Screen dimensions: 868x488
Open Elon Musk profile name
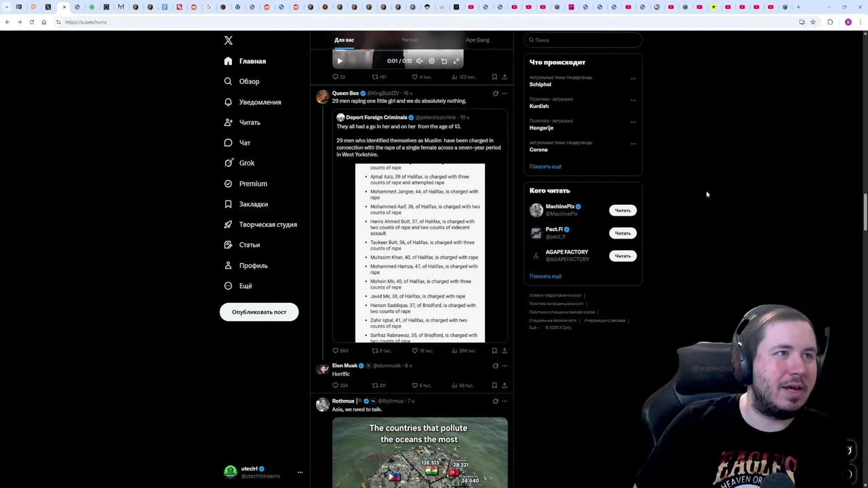[344, 365]
